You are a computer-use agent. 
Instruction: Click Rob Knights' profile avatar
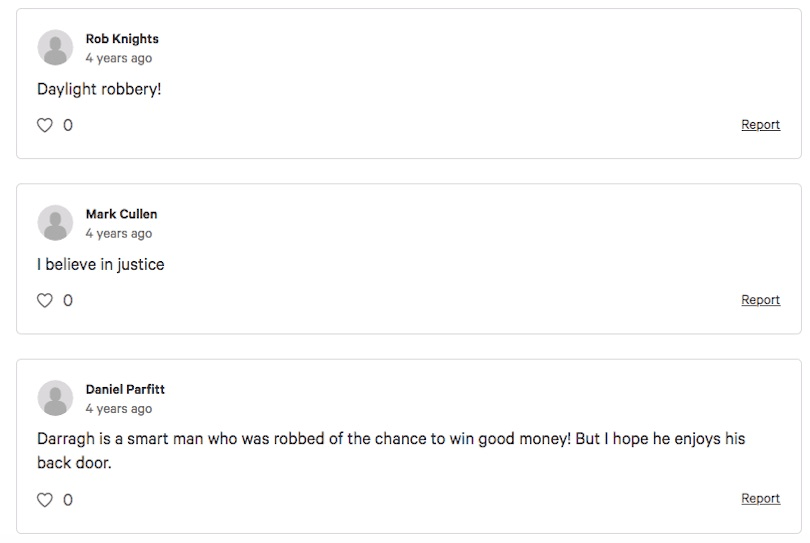pyautogui.click(x=55, y=48)
